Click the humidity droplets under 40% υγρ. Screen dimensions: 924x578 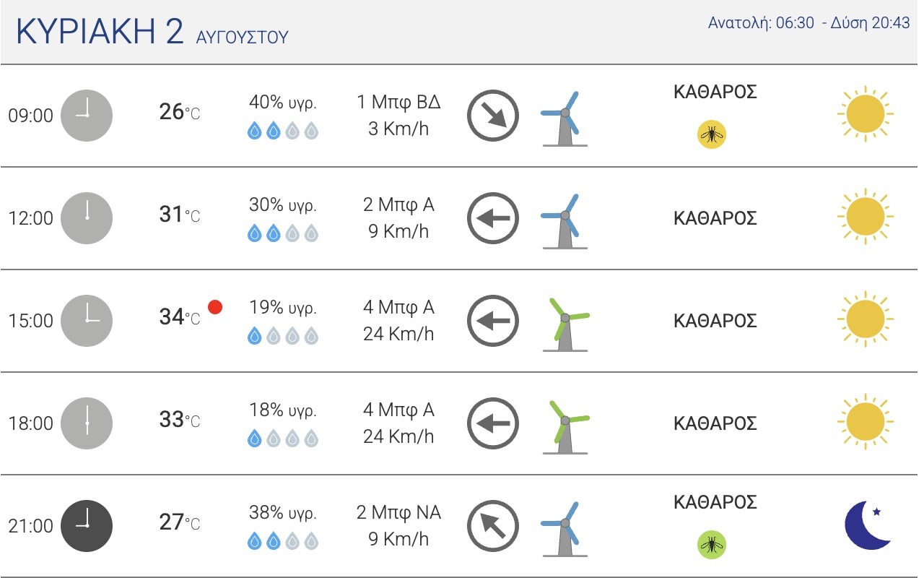point(283,131)
